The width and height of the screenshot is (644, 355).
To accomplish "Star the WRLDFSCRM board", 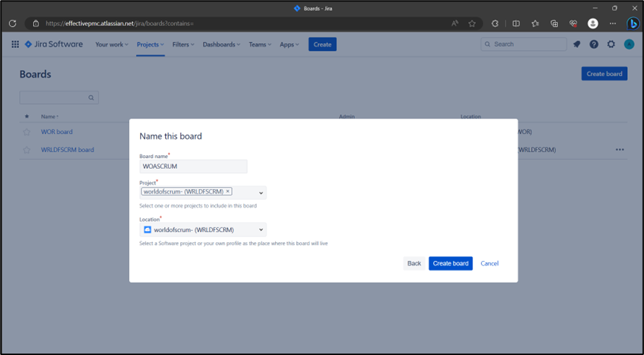I will (x=27, y=150).
